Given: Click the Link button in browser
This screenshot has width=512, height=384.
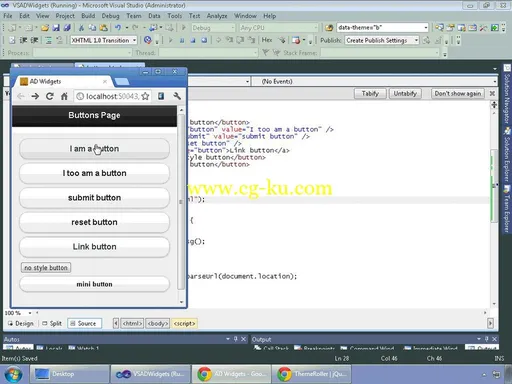Looking at the screenshot, I should [94, 247].
